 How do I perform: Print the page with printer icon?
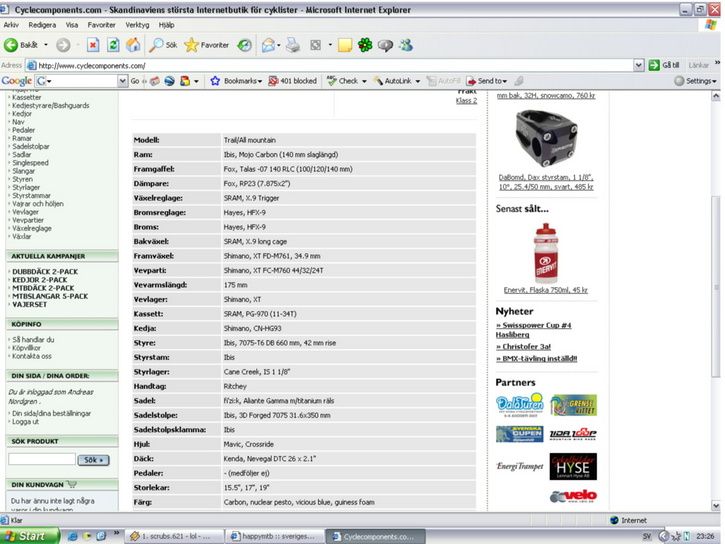[x=293, y=45]
